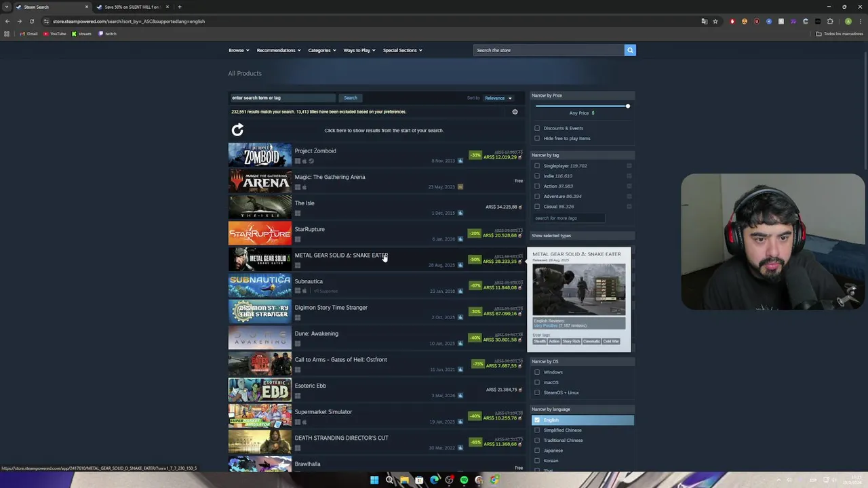Check Hide free to play items

[x=537, y=138]
